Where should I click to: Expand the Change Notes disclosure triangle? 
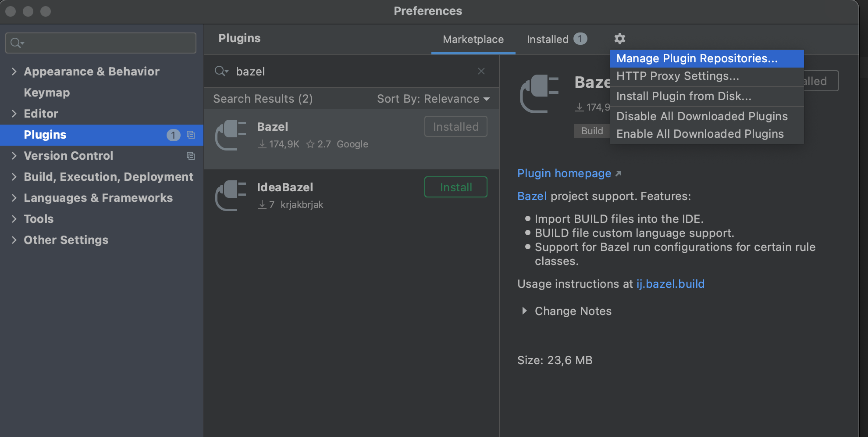point(524,311)
